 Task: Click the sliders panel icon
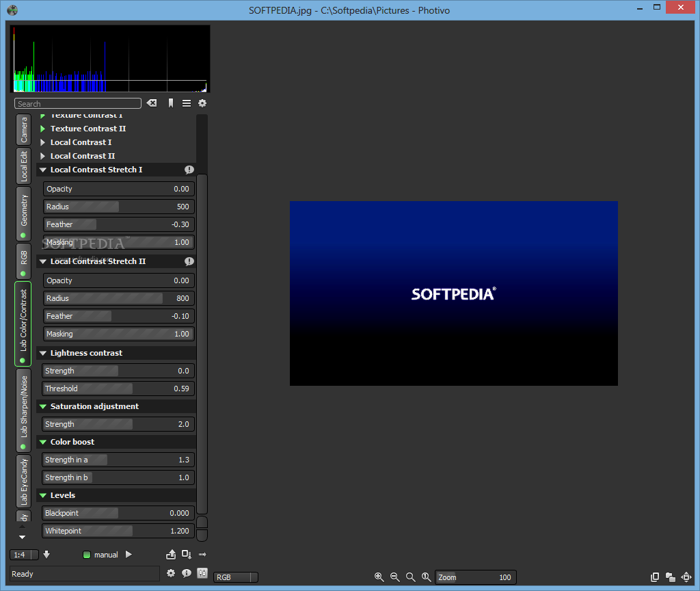point(202,573)
